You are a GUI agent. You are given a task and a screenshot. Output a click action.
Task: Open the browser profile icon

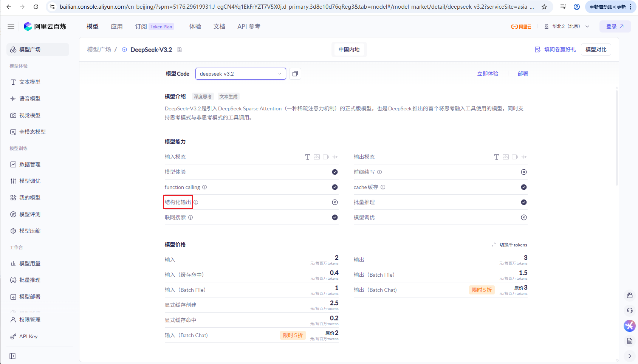[x=577, y=7]
